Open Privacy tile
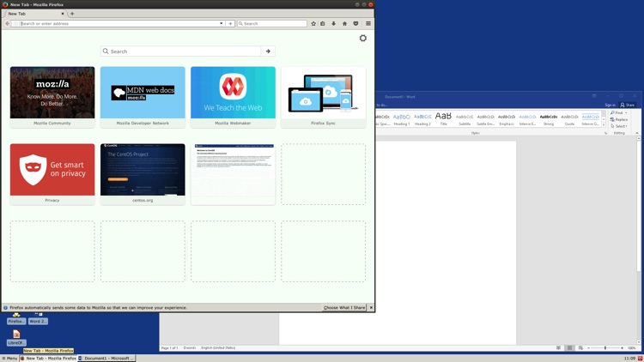Image resolution: width=644 pixels, height=362 pixels. click(x=52, y=174)
